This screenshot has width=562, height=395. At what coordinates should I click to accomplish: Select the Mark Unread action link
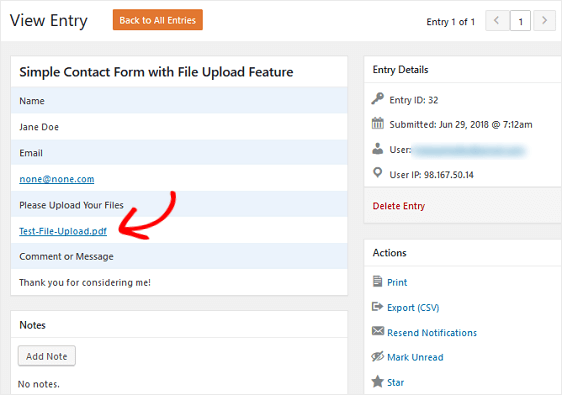point(415,357)
